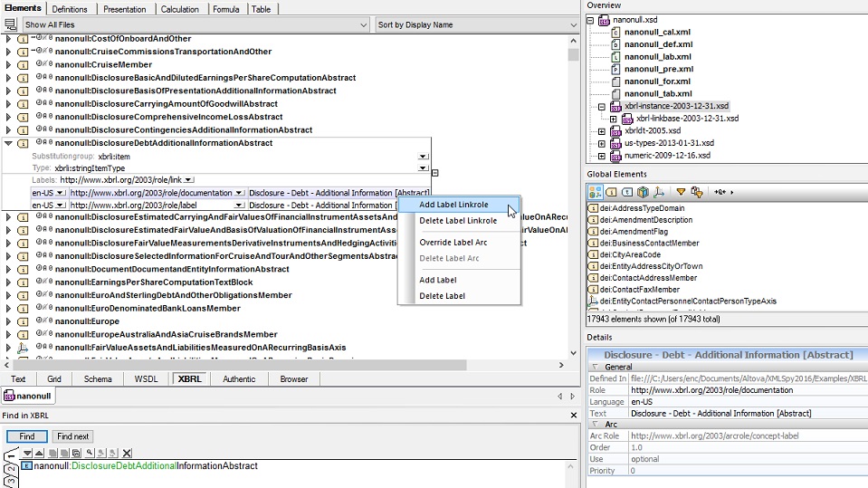
Task: Click the X clear icon in Find results toolbar
Action: click(x=127, y=453)
